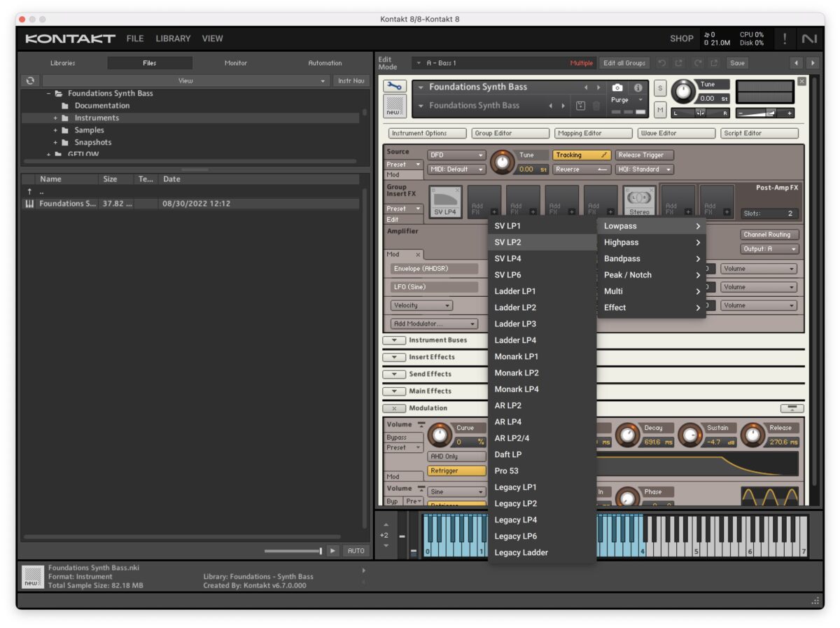The width and height of the screenshot is (840, 628).
Task: Open the HQI: Standard dropdown
Action: pyautogui.click(x=645, y=169)
